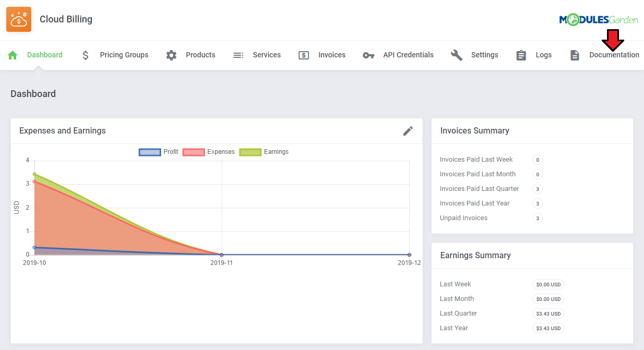Click the Invoices Paid Last Year label
The height and width of the screenshot is (350, 644).
[475, 203]
